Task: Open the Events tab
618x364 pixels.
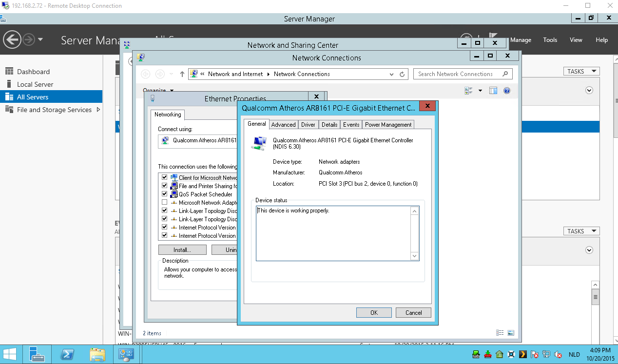Action: (351, 125)
